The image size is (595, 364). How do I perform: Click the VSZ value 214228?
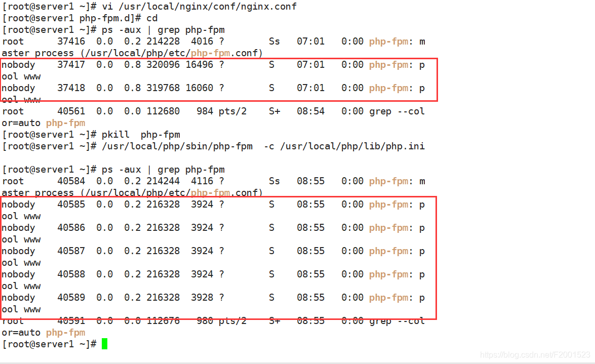[163, 42]
